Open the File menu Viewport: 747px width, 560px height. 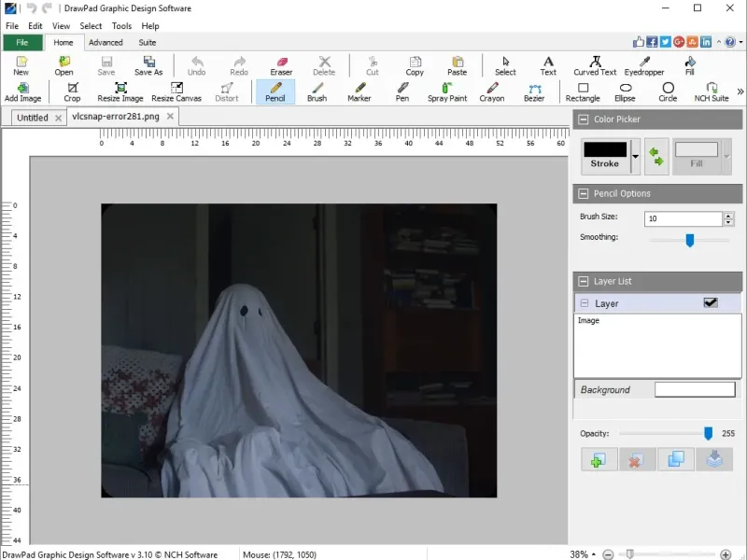12,26
